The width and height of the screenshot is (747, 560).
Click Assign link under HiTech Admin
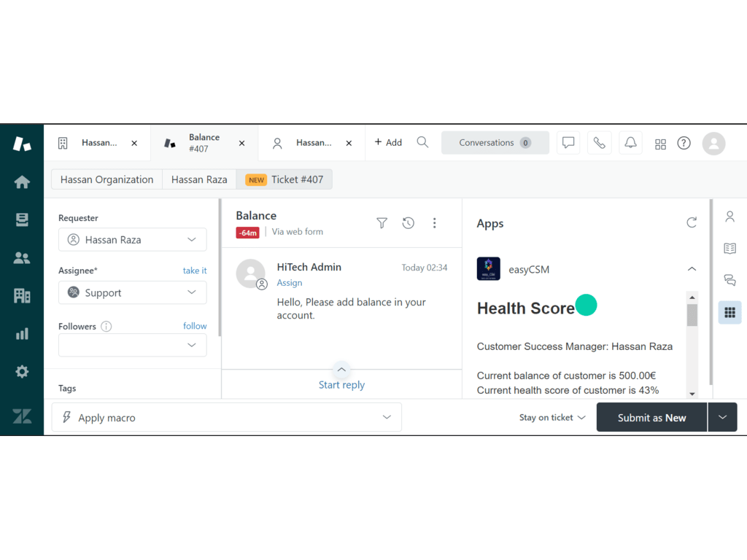click(289, 282)
